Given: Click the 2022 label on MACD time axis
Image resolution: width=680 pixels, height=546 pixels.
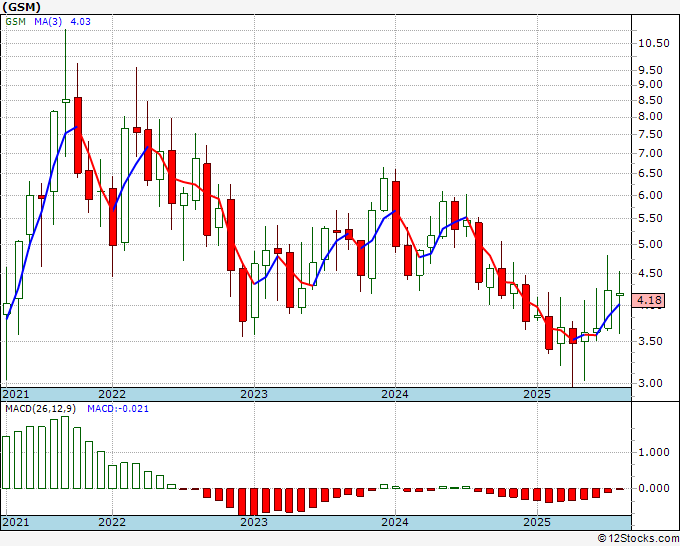Looking at the screenshot, I should pyautogui.click(x=112, y=522).
